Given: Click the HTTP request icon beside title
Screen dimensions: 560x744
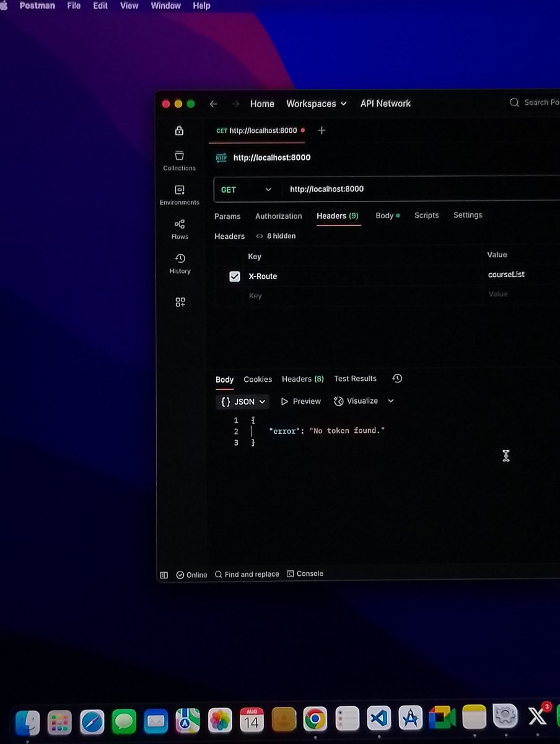Looking at the screenshot, I should click(221, 158).
